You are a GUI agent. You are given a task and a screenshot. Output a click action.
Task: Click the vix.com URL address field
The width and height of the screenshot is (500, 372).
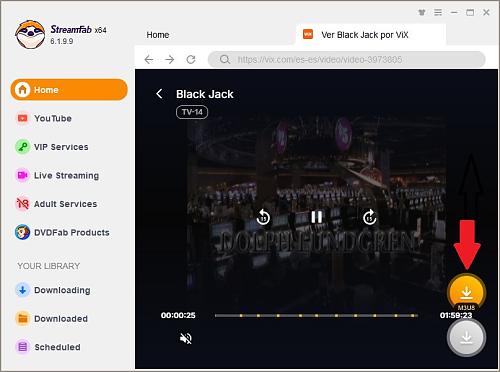point(347,60)
